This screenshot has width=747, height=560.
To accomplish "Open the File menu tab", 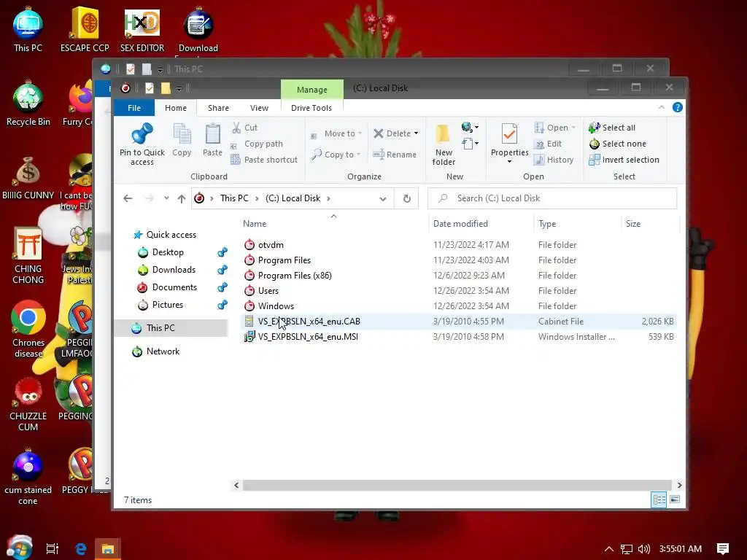I will (134, 108).
